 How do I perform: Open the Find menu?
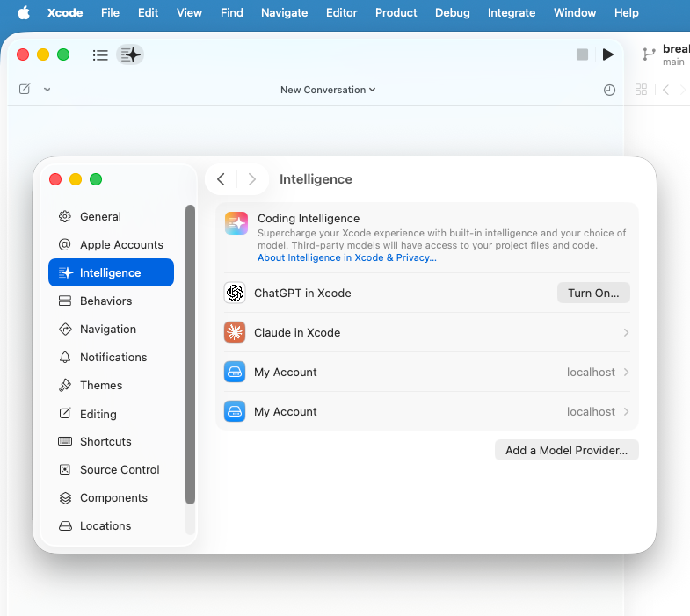(x=232, y=13)
